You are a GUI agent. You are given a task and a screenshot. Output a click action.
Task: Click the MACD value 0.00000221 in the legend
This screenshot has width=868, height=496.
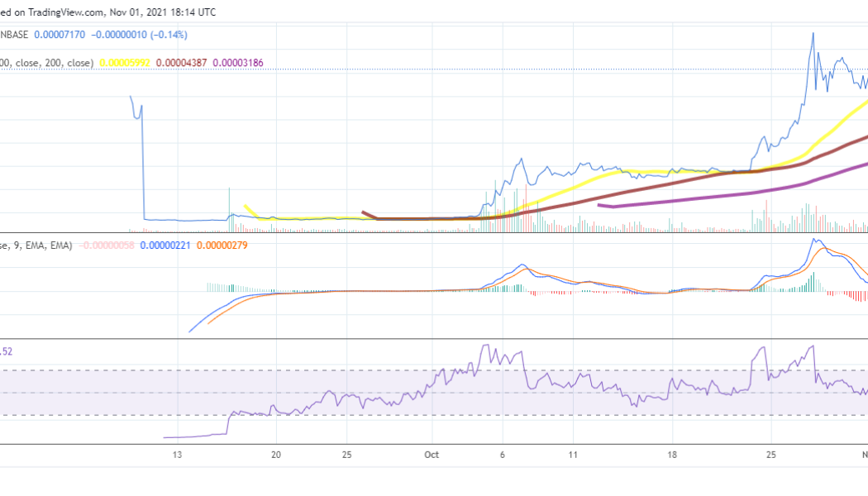pos(165,245)
